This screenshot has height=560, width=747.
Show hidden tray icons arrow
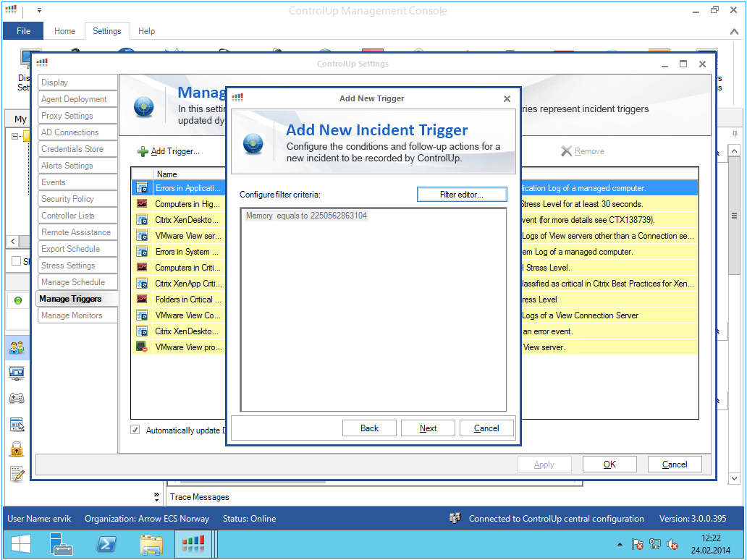click(x=620, y=544)
